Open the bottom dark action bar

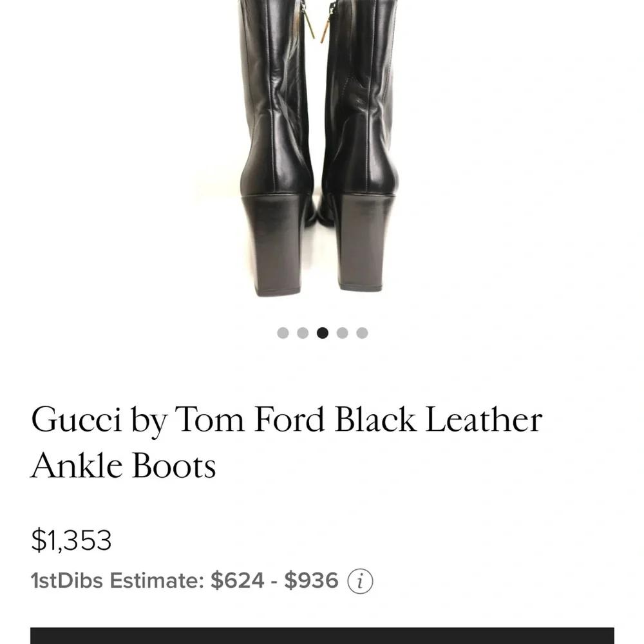tap(322, 634)
